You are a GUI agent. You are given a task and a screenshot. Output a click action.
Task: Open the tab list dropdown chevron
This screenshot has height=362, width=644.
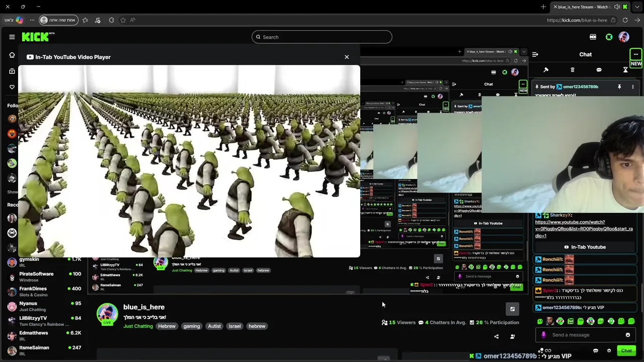(x=637, y=7)
